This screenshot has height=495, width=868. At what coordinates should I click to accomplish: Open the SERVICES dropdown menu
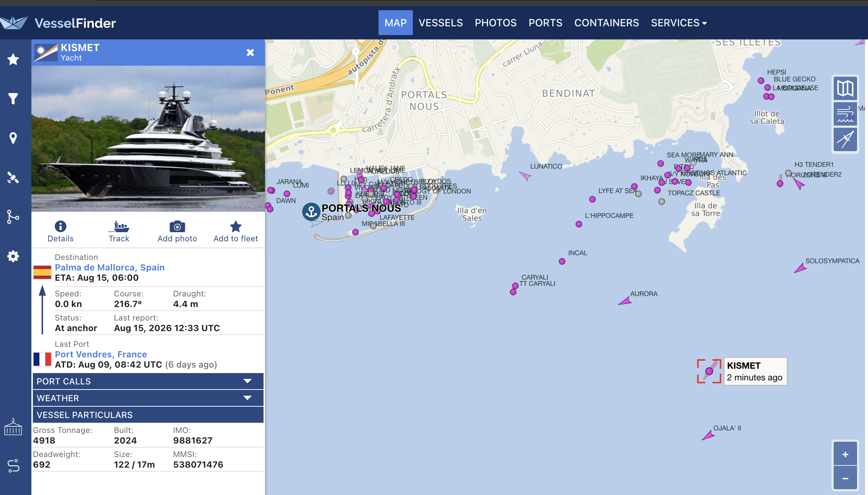pos(679,23)
